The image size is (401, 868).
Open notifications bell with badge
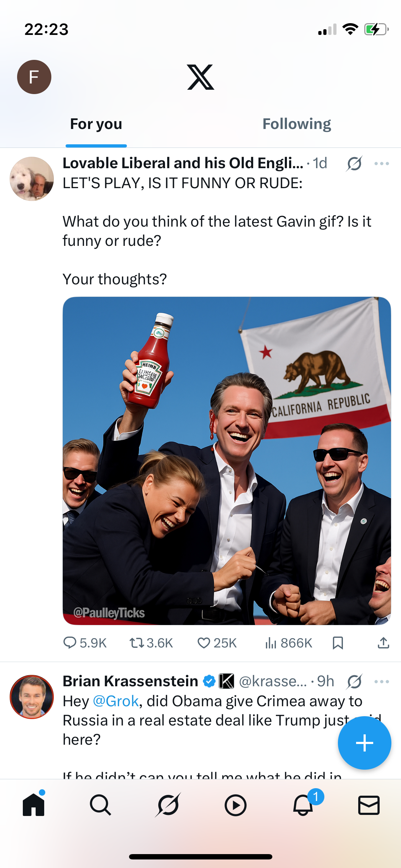pyautogui.click(x=303, y=804)
